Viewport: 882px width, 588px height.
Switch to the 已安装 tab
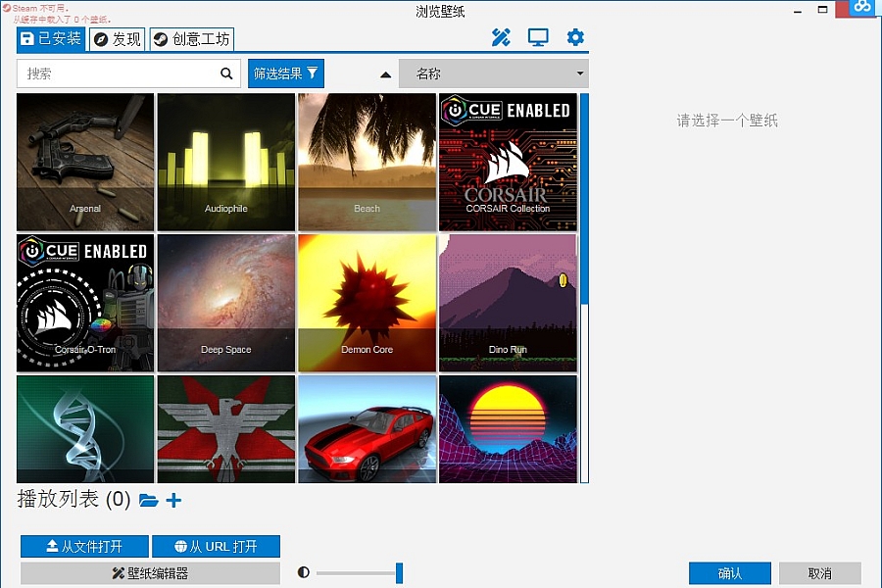pyautogui.click(x=51, y=39)
